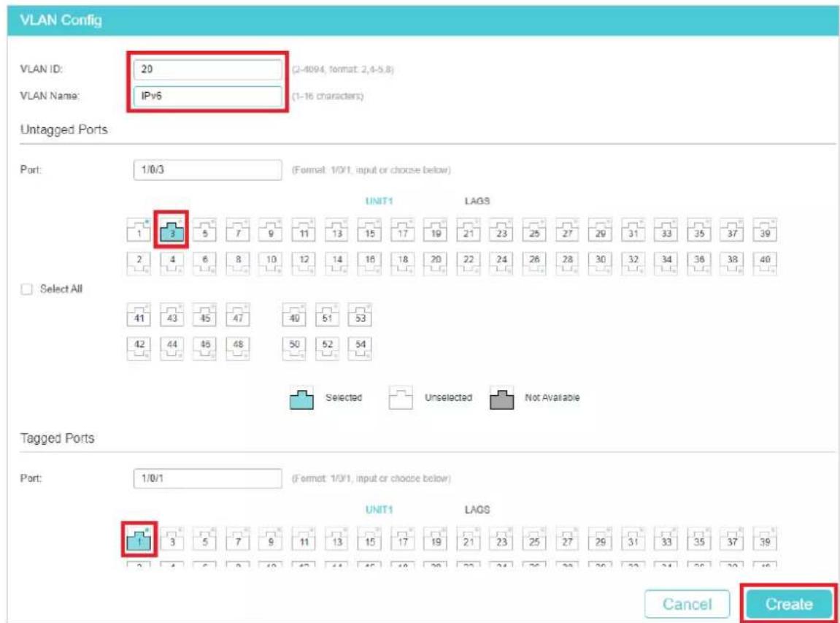
Task: Click the Tagged Ports port field 1/0/1
Action: 208,478
